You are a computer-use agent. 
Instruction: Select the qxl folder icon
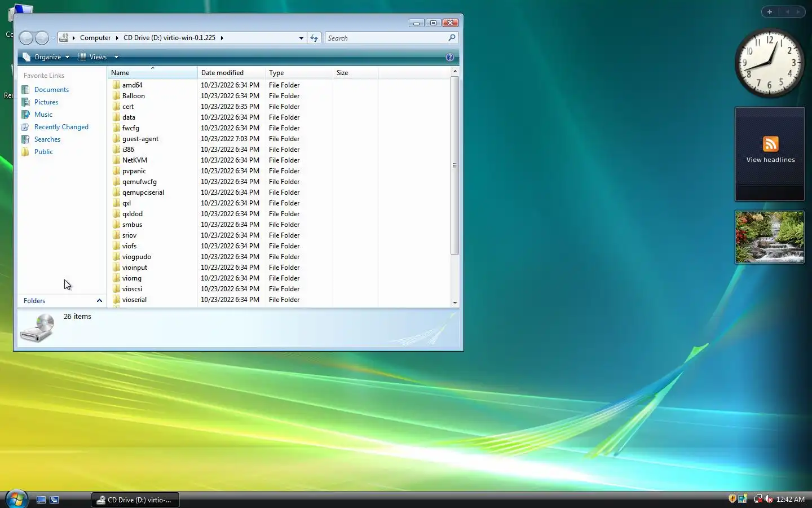point(116,203)
